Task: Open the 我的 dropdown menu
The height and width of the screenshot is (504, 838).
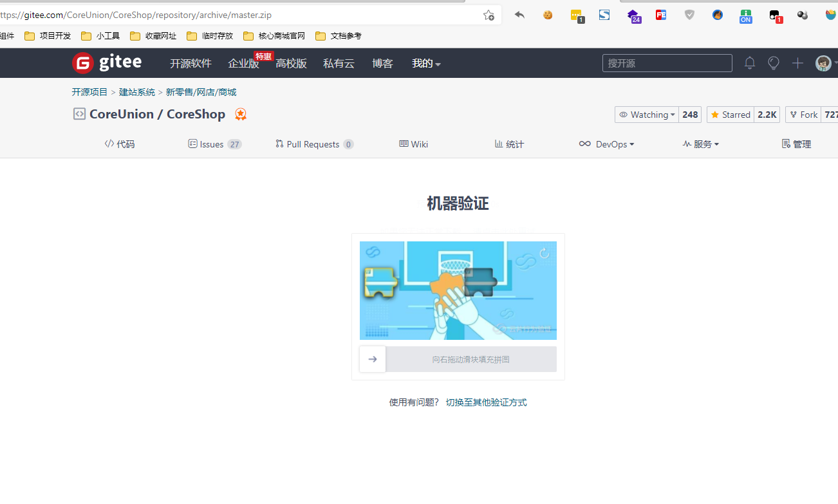Action: coord(426,64)
